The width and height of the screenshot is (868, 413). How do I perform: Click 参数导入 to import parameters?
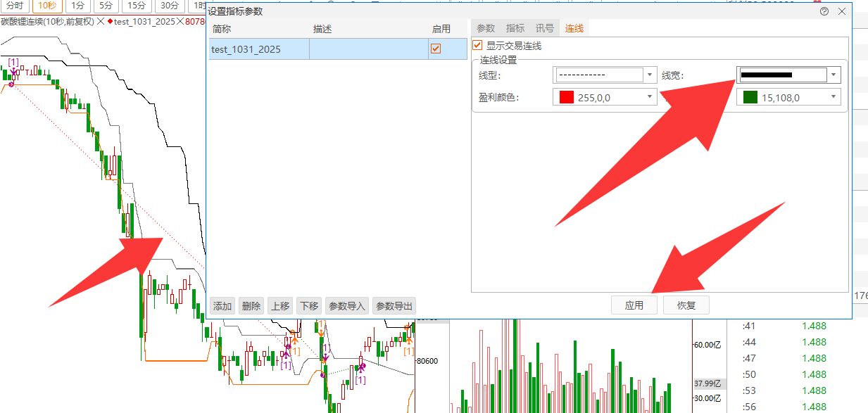pyautogui.click(x=347, y=306)
